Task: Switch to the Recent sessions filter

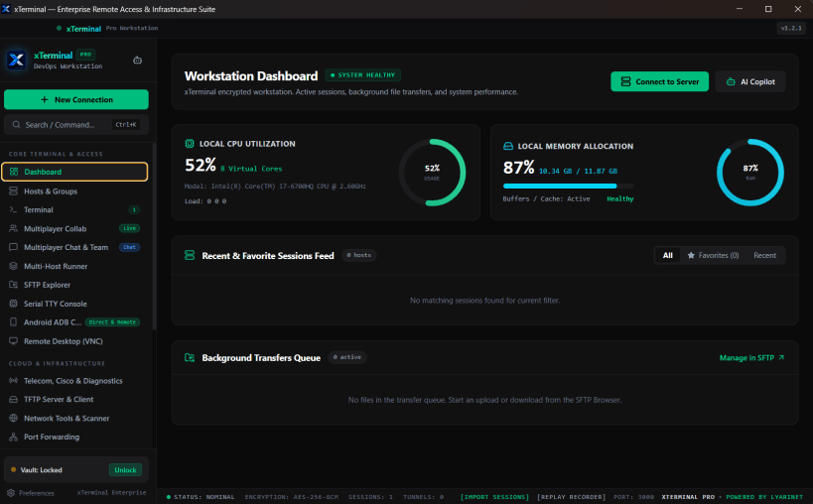Action: 764,255
